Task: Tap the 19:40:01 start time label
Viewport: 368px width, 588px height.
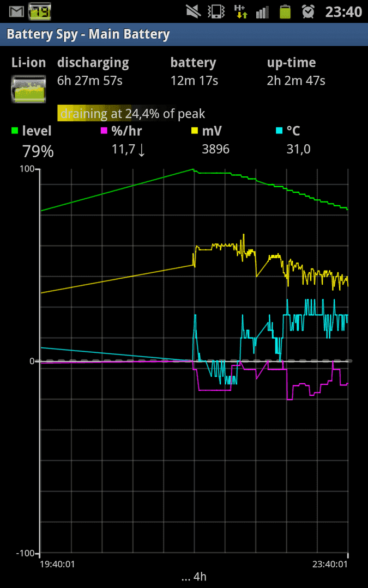Action: coord(57,563)
